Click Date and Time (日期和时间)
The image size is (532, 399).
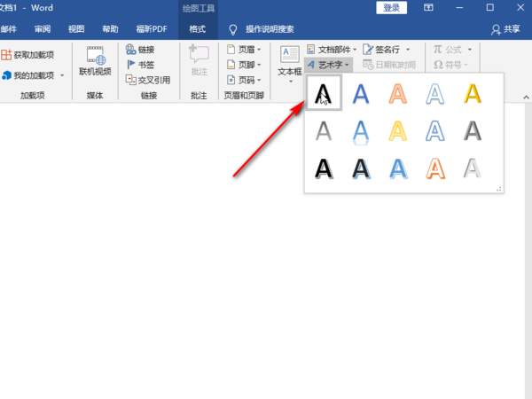click(x=389, y=65)
